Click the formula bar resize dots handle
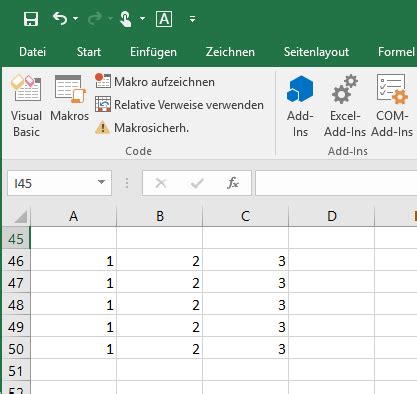This screenshot has height=394, width=417. [x=127, y=183]
